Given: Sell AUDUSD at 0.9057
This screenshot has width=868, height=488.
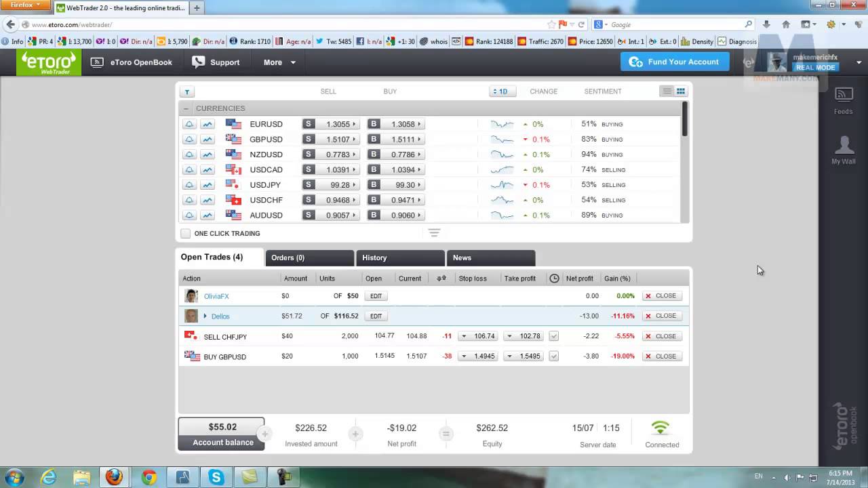Looking at the screenshot, I should (x=330, y=215).
